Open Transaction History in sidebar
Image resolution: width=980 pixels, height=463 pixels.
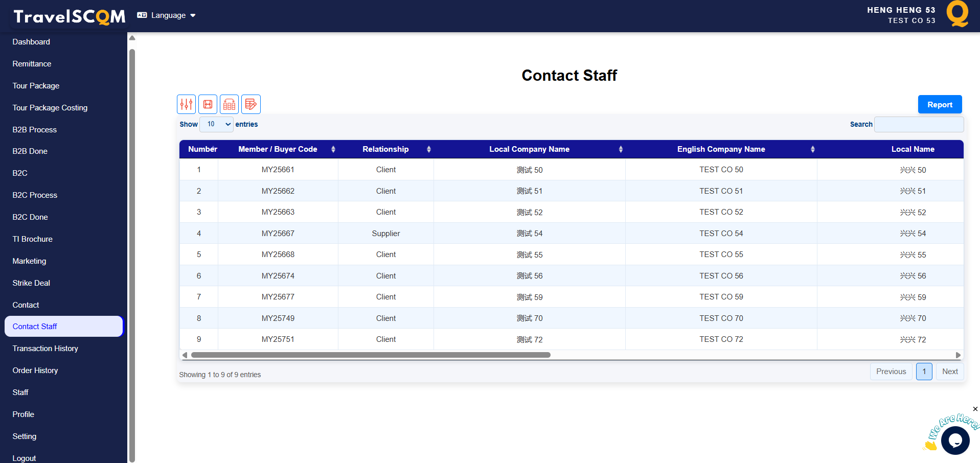pos(45,349)
